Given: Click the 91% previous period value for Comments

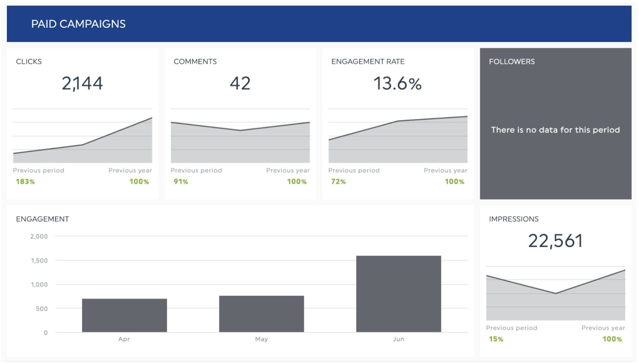Looking at the screenshot, I should coord(181,181).
